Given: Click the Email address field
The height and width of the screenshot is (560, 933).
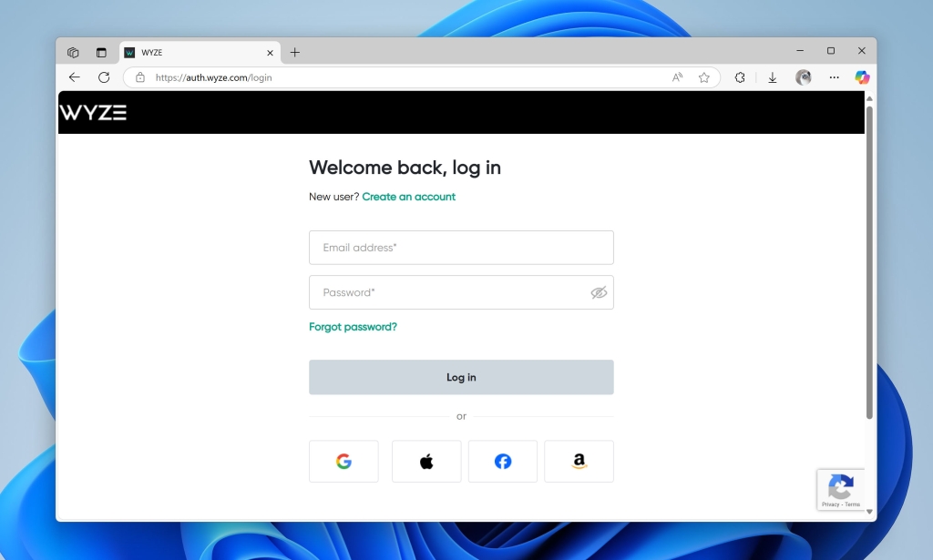Looking at the screenshot, I should 461,248.
